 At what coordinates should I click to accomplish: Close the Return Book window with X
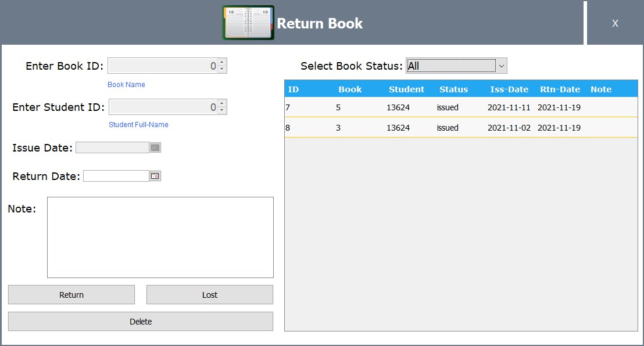coord(615,23)
